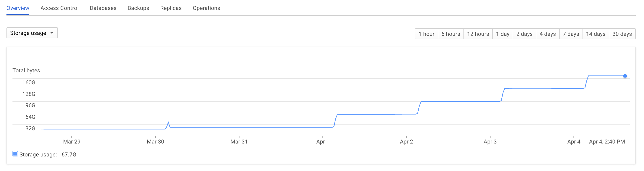
Task: Select the 2 days time range
Action: [524, 34]
